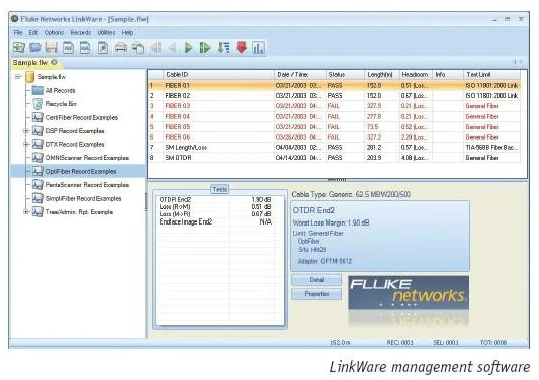Viewport: 539px width, 380px height.
Task: Click OMNIScanner Record Examples graph icon
Action: 37,158
